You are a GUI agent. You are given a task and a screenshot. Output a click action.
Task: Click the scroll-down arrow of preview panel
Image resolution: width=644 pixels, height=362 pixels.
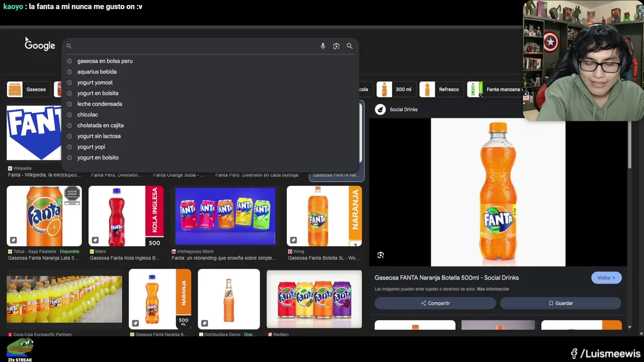click(629, 327)
